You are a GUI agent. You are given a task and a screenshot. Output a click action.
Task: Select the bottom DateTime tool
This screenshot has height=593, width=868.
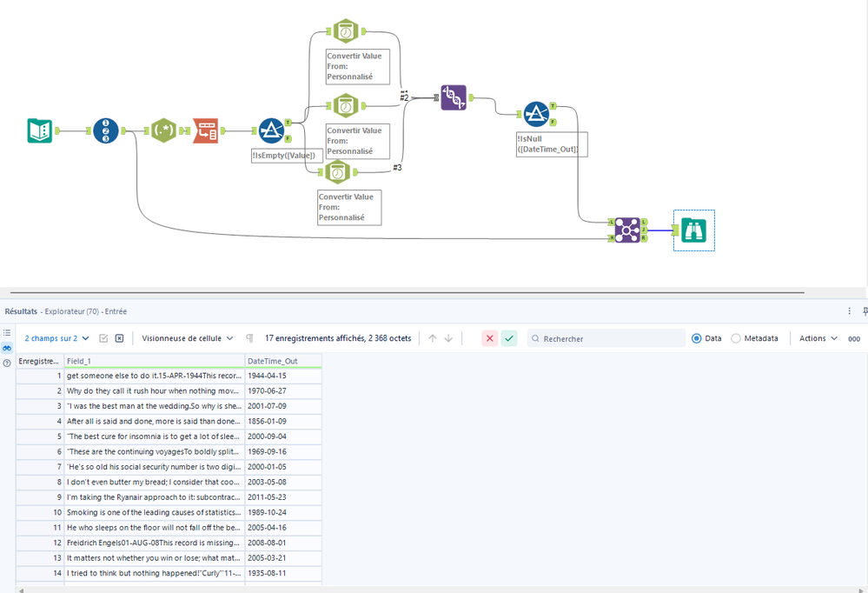[337, 172]
